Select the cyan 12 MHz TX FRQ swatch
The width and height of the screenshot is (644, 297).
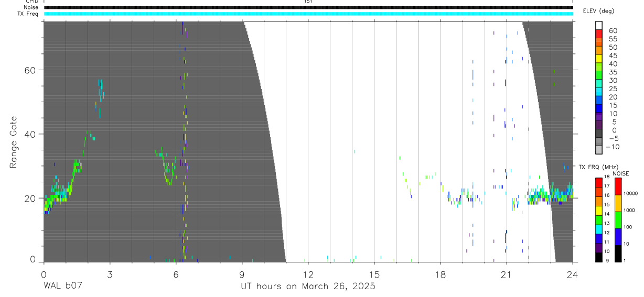pos(599,229)
